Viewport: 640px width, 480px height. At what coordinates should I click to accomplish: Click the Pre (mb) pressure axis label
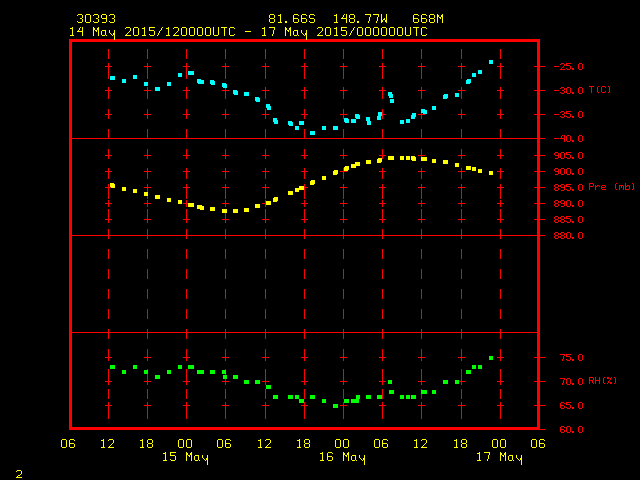611,187
